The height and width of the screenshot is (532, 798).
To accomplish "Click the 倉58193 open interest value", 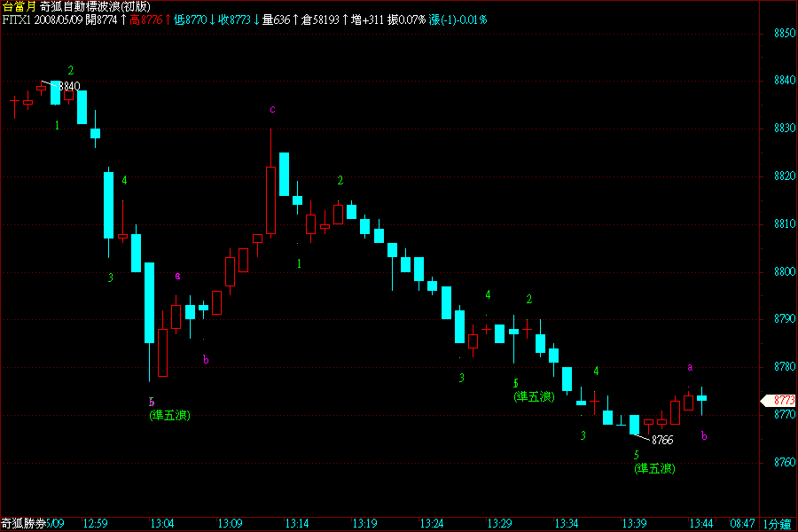I will click(x=320, y=20).
